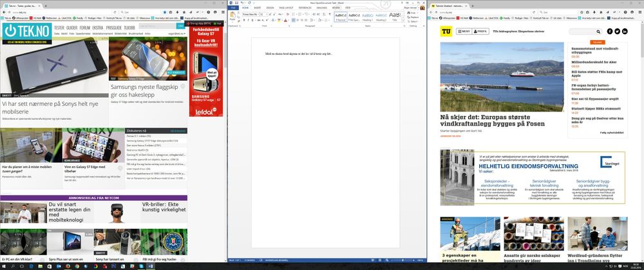Click the downloads arrow in Tek.no browser
644x270 pixels.
[178, 12]
